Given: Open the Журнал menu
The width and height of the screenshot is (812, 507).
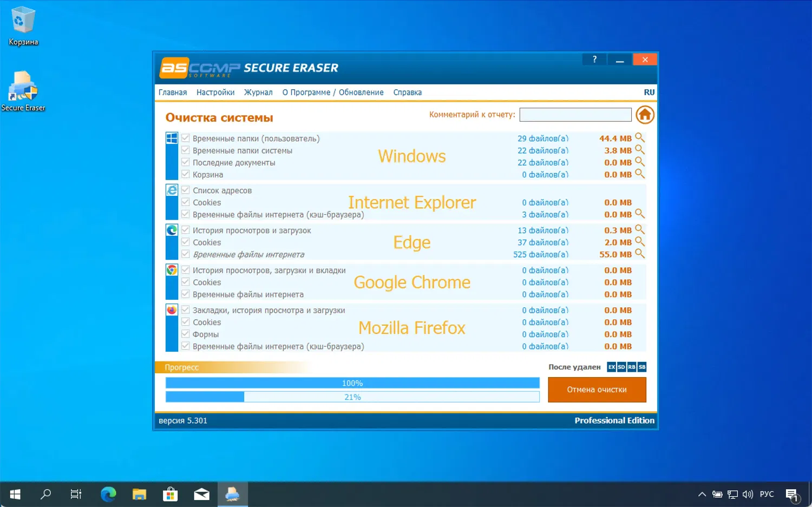Looking at the screenshot, I should click(258, 92).
